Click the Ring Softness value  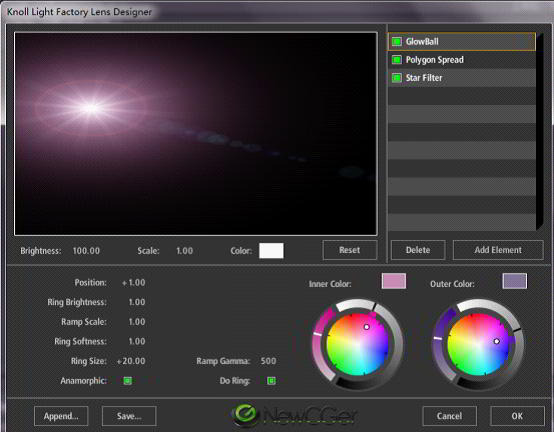[137, 341]
